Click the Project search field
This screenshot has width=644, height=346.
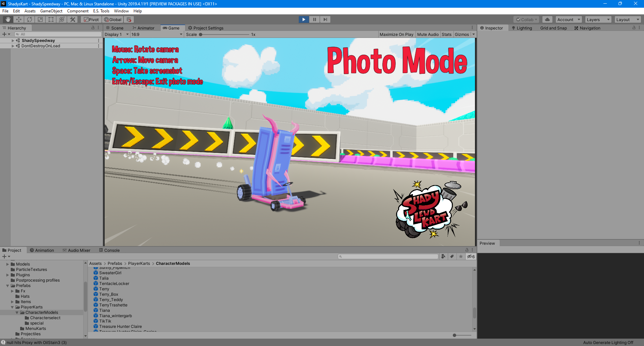[388, 256]
